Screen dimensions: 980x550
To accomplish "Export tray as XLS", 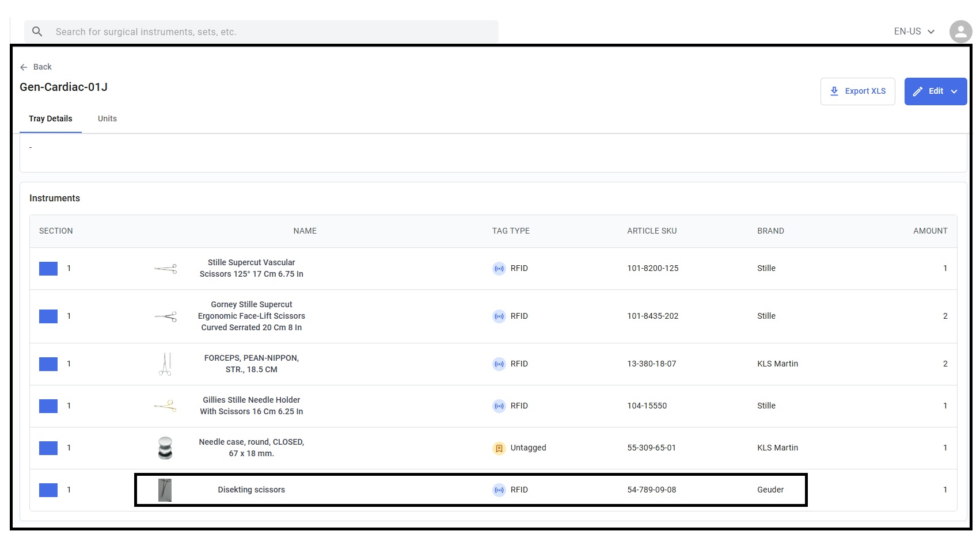I will pyautogui.click(x=857, y=91).
